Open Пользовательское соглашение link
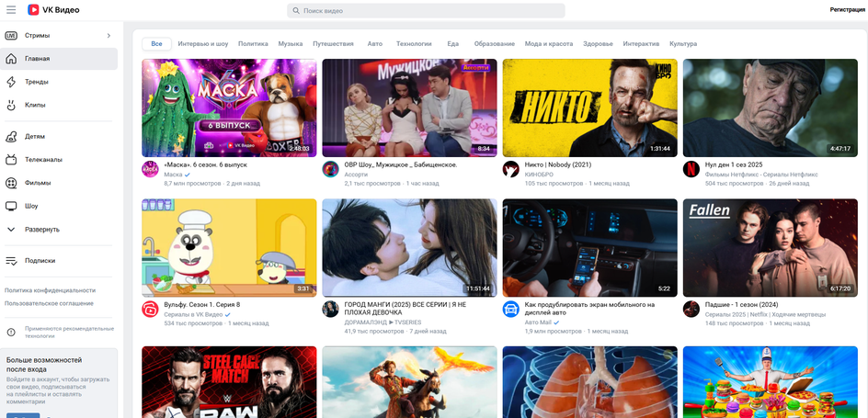This screenshot has height=418, width=868. (x=49, y=303)
